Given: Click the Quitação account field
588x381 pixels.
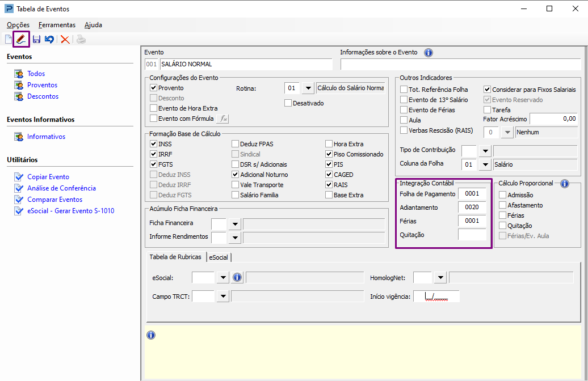Looking at the screenshot, I should [472, 235].
